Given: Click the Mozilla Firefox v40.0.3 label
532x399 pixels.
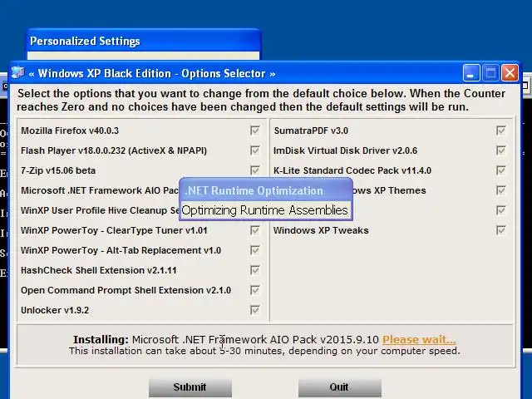Looking at the screenshot, I should [x=70, y=131].
